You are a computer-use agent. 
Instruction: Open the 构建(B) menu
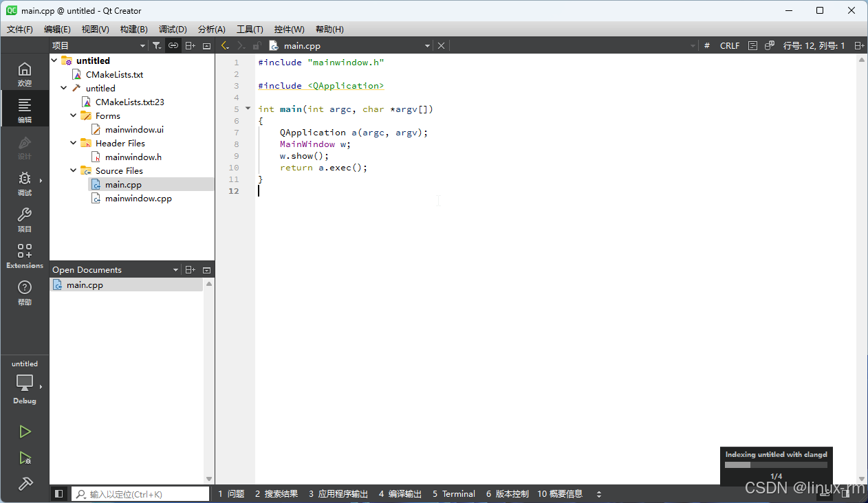133,29
